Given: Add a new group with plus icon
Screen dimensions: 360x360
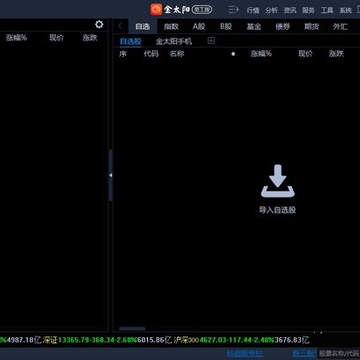Looking at the screenshot, I should pos(211,41).
